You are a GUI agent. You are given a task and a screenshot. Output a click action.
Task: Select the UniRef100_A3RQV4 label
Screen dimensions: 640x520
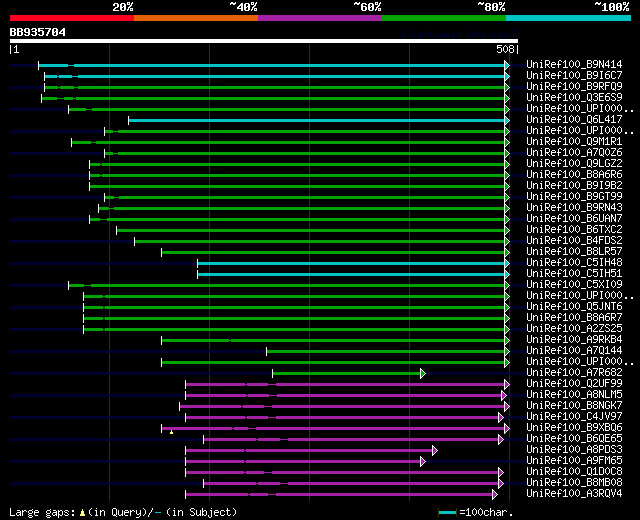coord(574,494)
